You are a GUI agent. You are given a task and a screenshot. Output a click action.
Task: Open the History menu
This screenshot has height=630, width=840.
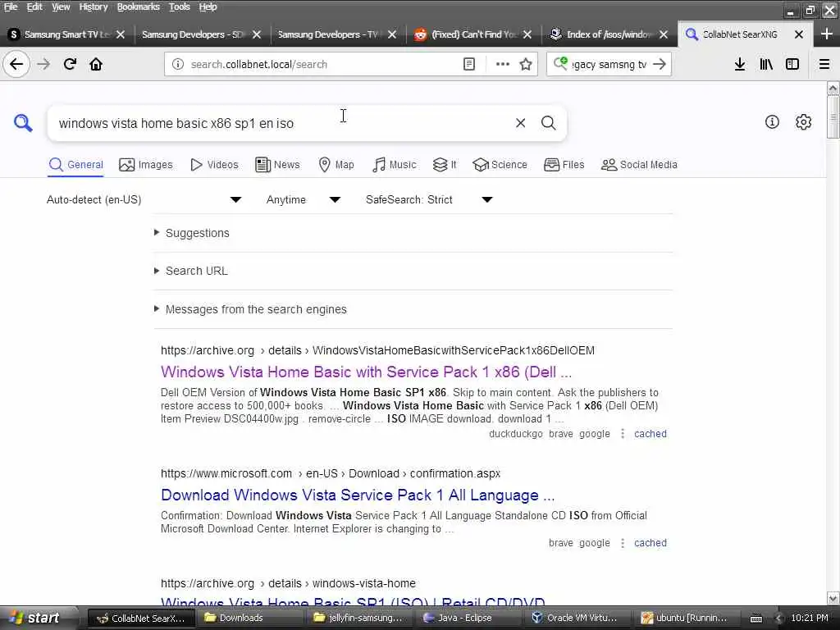click(x=94, y=7)
